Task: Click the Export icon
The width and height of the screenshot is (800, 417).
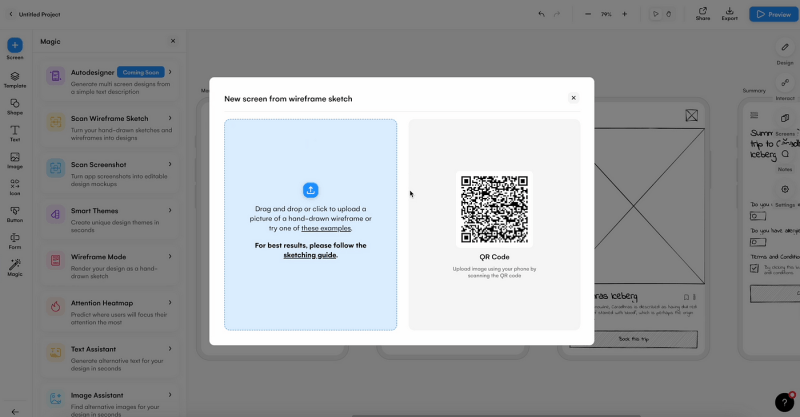Action: [730, 14]
